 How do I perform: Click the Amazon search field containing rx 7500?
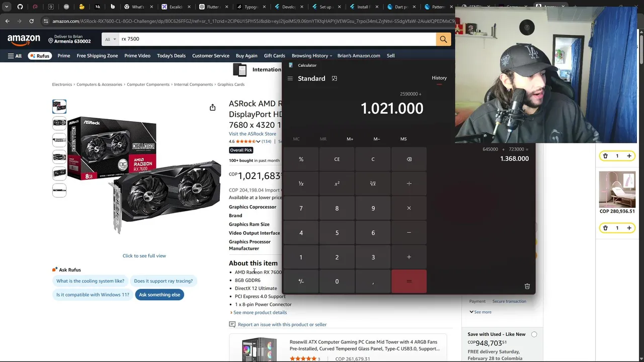point(277,39)
